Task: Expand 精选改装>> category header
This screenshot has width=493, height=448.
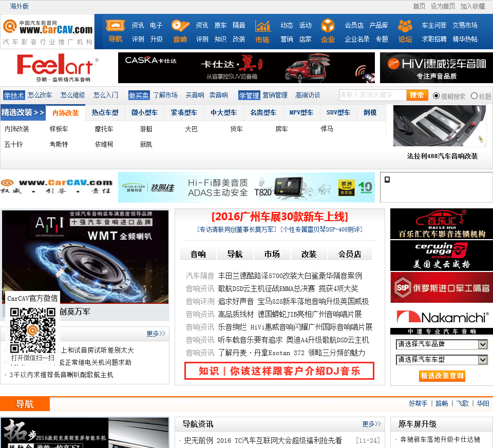Action: point(23,112)
